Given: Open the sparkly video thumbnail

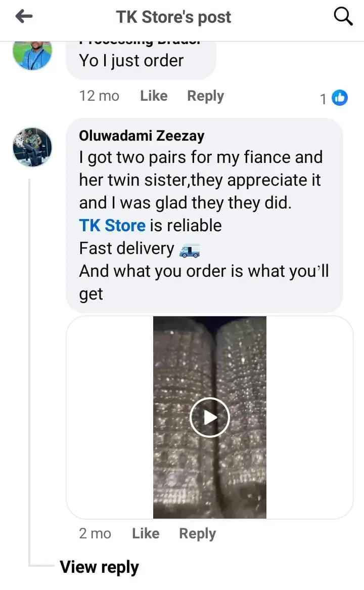Looking at the screenshot, I should point(210,354).
